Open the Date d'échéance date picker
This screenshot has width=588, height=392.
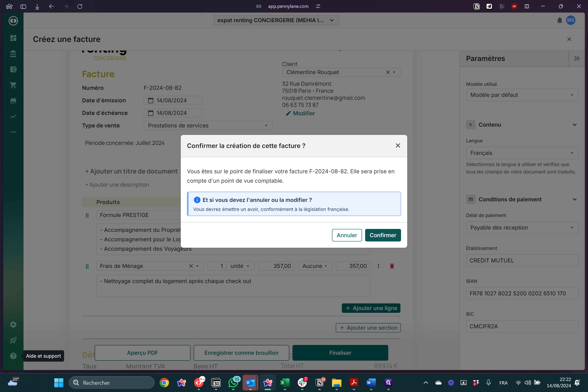pyautogui.click(x=173, y=113)
